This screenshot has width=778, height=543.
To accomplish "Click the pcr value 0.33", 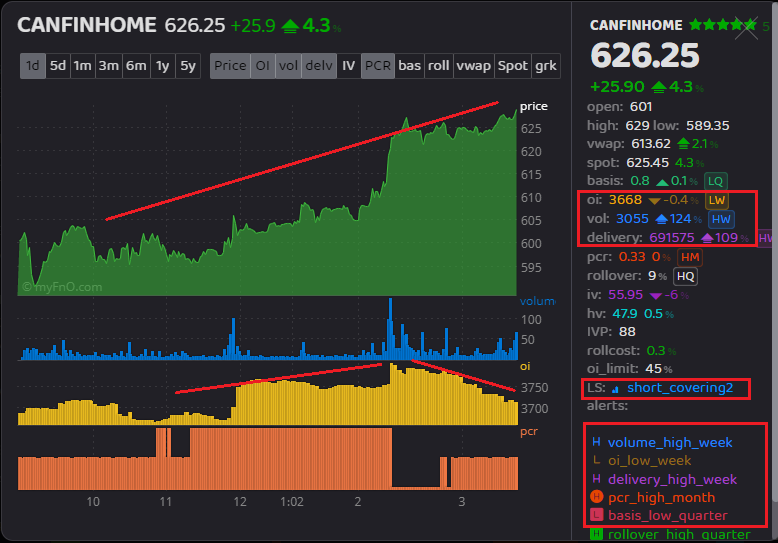I will tap(632, 257).
